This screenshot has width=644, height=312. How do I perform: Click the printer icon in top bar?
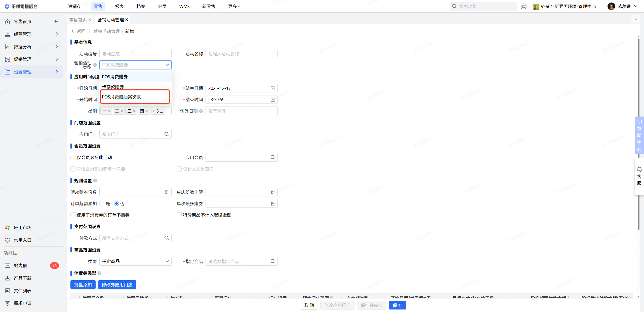[x=524, y=7]
